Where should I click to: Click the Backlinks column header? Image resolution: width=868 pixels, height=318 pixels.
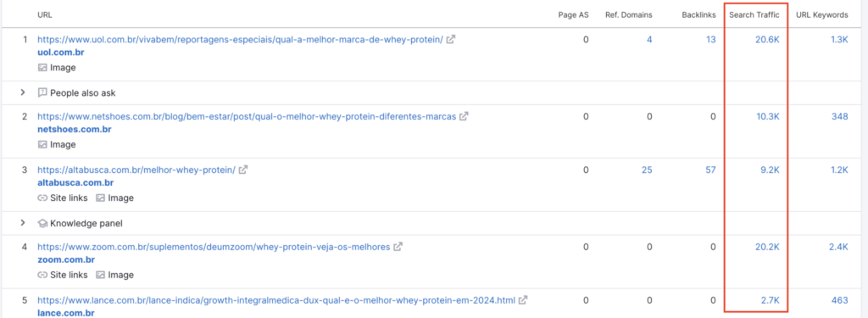pyautogui.click(x=698, y=15)
